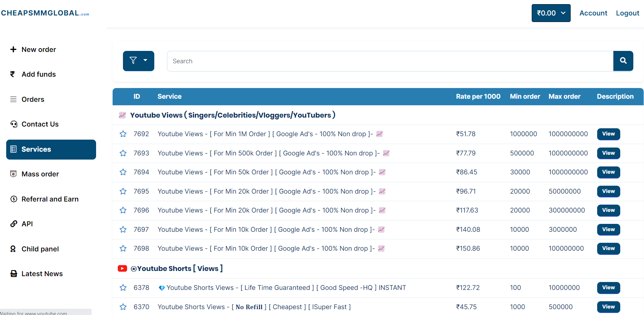Click the search magnifier button
Screen dimensions: 644x315
[x=623, y=61]
